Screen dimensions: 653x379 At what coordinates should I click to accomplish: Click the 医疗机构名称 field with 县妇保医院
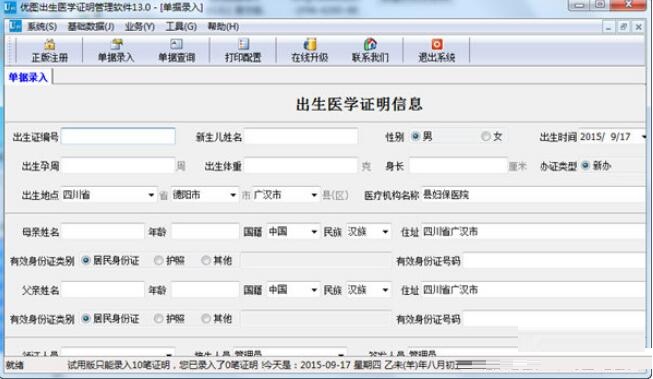point(533,195)
